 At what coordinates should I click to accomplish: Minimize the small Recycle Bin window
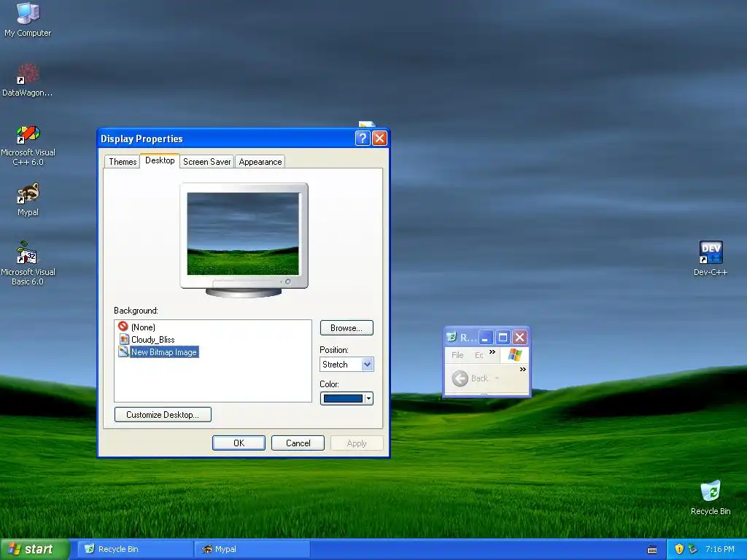(x=485, y=337)
